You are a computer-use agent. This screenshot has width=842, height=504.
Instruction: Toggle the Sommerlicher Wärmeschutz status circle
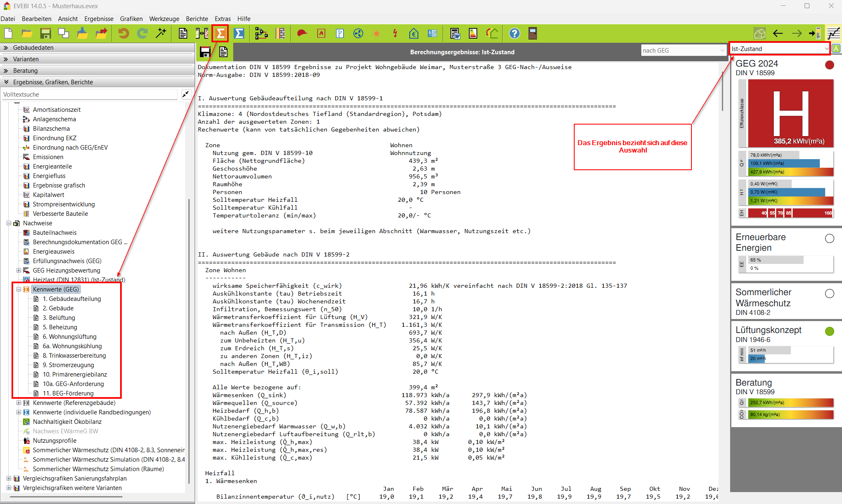[x=829, y=294]
